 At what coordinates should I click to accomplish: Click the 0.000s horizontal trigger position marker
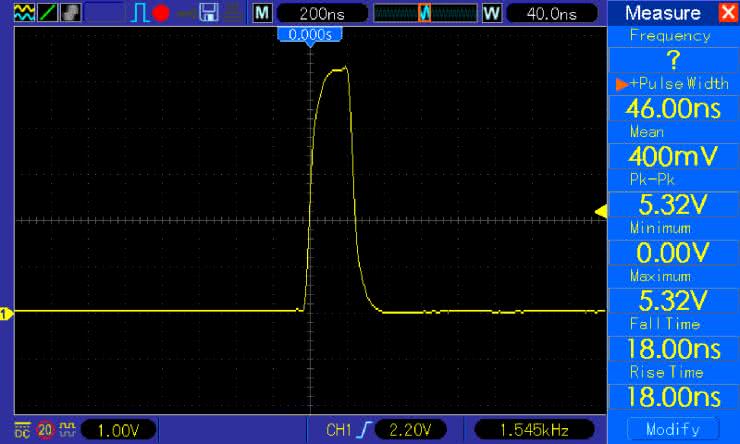[311, 35]
